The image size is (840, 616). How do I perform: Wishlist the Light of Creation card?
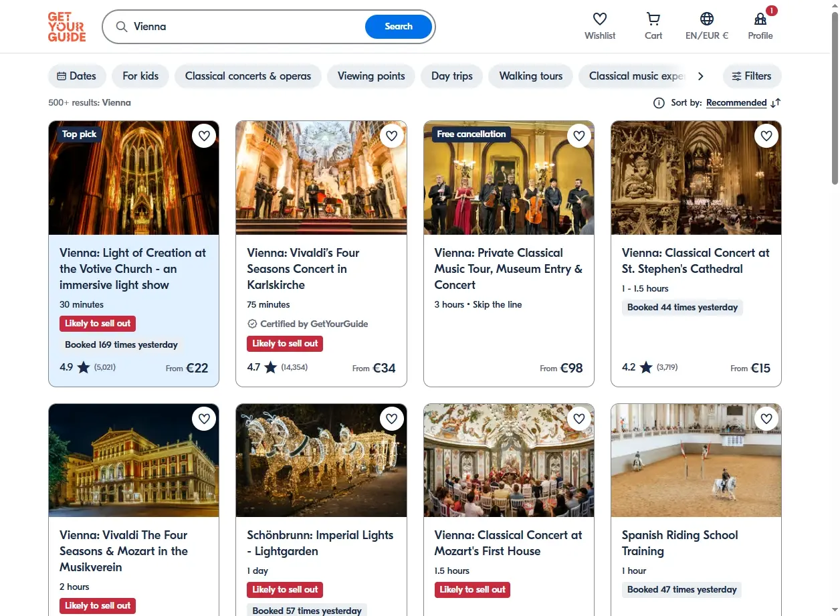click(205, 136)
